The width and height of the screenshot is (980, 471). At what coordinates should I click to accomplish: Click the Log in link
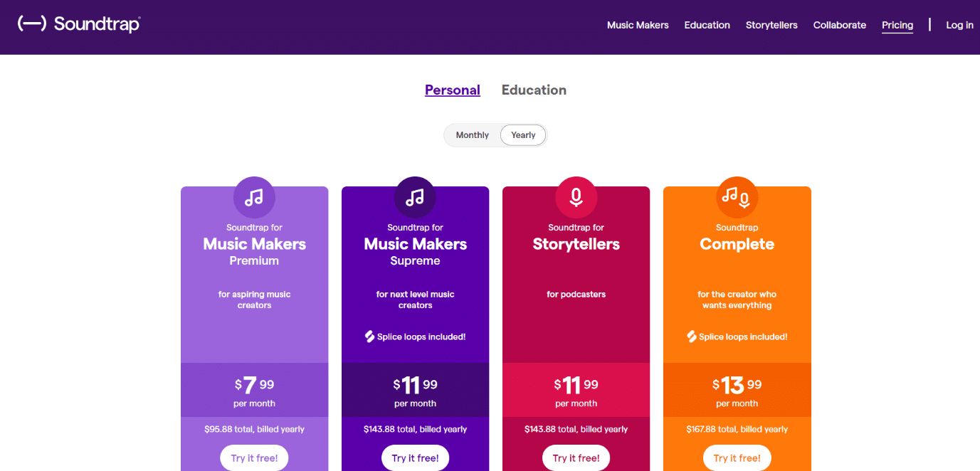pyautogui.click(x=959, y=25)
